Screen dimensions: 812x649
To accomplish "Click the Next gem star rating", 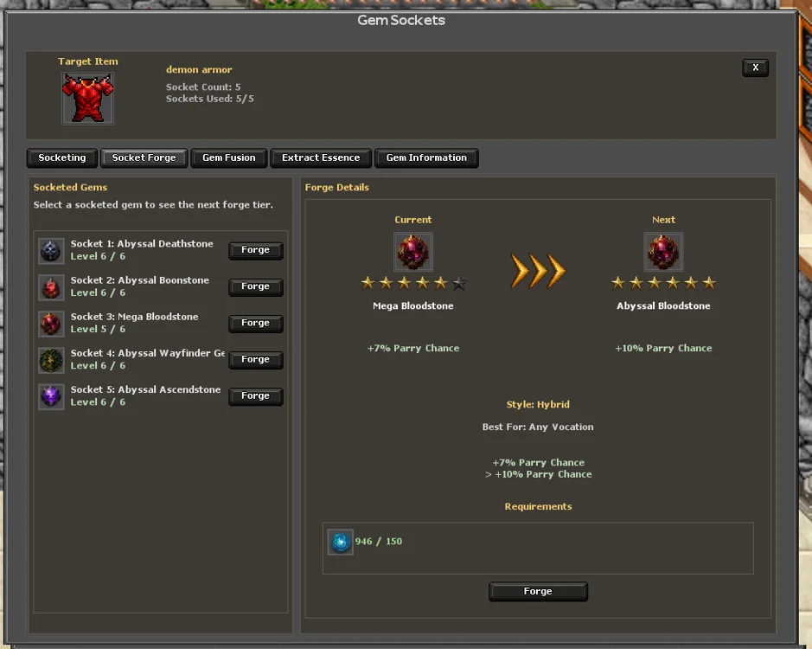I will pyautogui.click(x=663, y=282).
